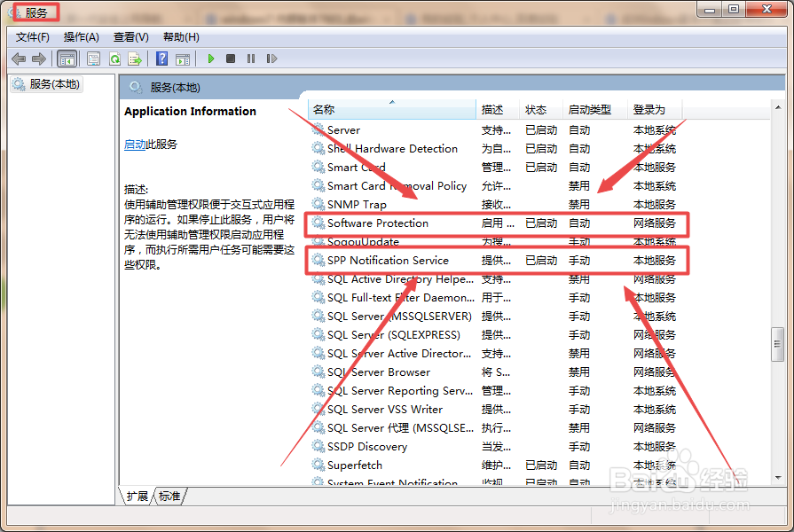Screen dimensions: 794x532
Task: Click the Start Service play icon
Action: click(x=211, y=59)
